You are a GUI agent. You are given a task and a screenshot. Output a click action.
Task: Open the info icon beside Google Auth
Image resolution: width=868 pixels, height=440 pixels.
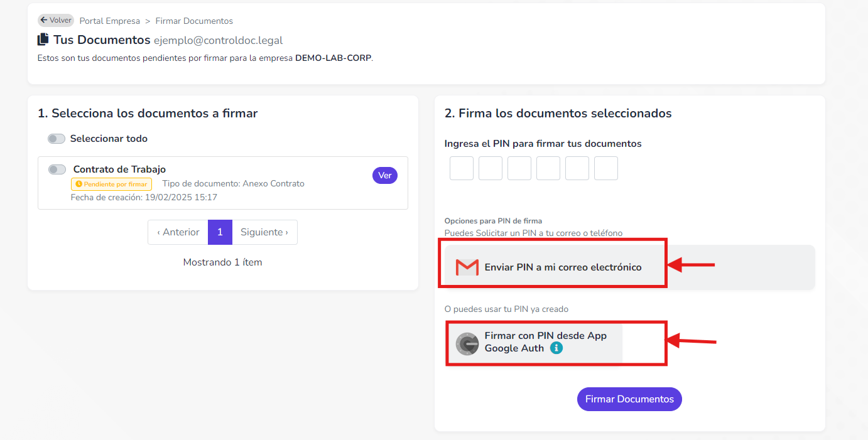(556, 348)
